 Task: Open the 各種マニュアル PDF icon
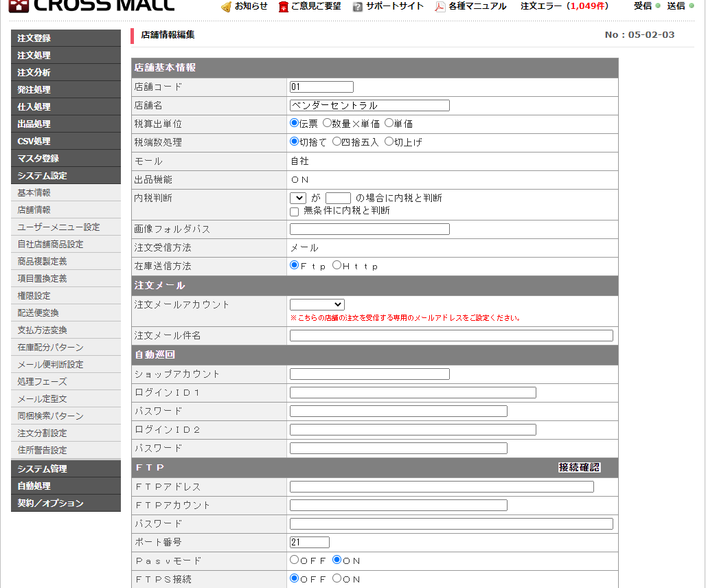[440, 7]
